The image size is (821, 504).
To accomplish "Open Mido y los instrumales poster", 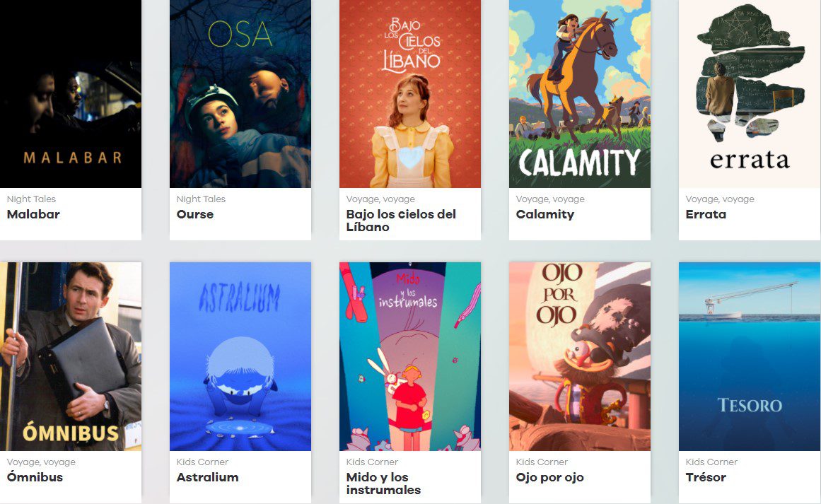I will click(x=410, y=356).
